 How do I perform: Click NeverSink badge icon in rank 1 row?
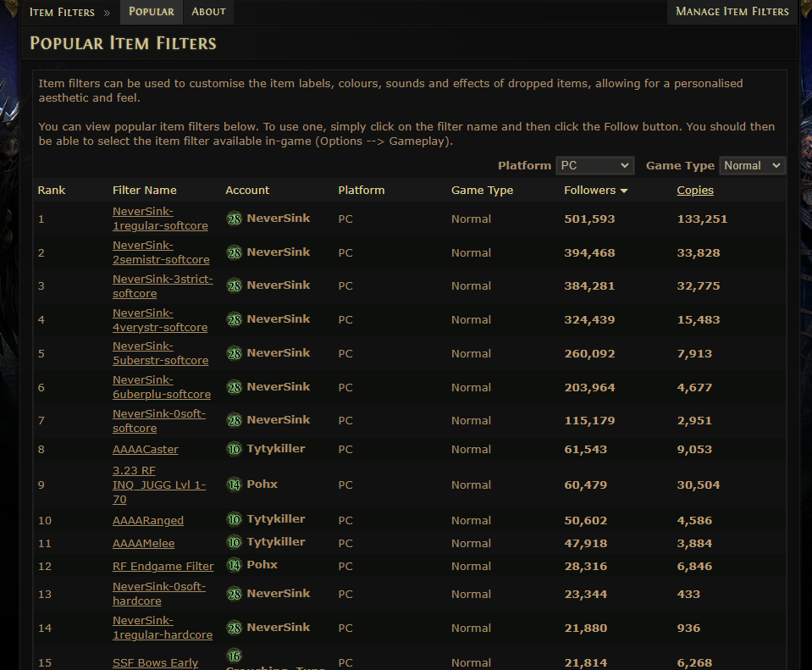235,219
